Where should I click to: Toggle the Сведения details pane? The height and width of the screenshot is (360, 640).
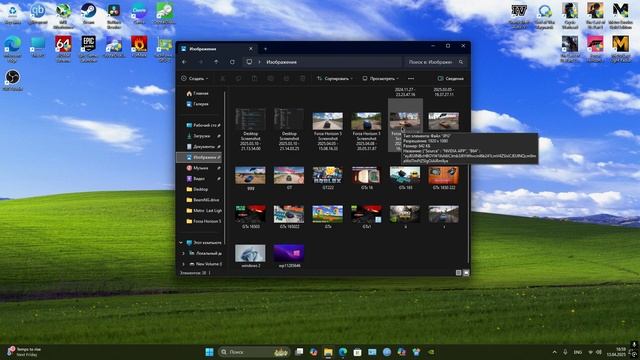point(450,78)
